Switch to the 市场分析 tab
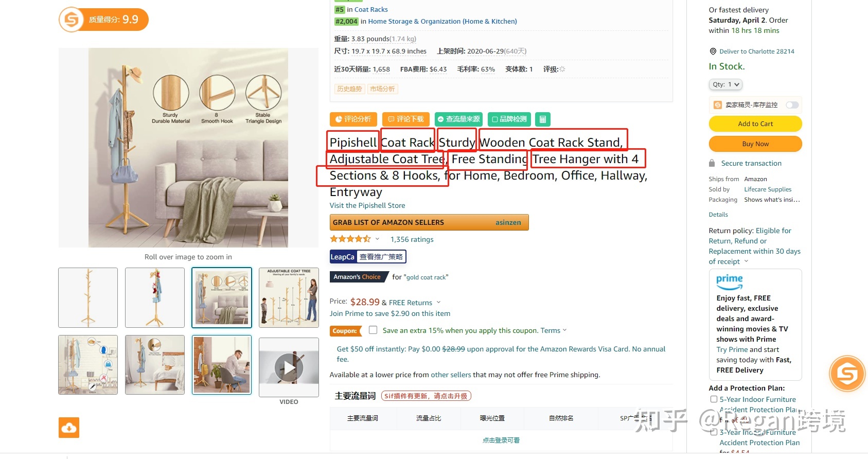 pos(382,89)
